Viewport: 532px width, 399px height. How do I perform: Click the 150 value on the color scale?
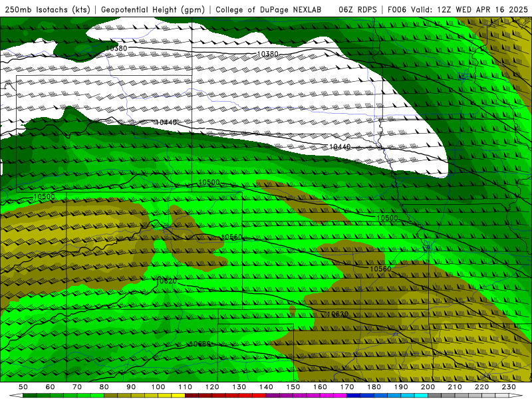[x=293, y=387]
